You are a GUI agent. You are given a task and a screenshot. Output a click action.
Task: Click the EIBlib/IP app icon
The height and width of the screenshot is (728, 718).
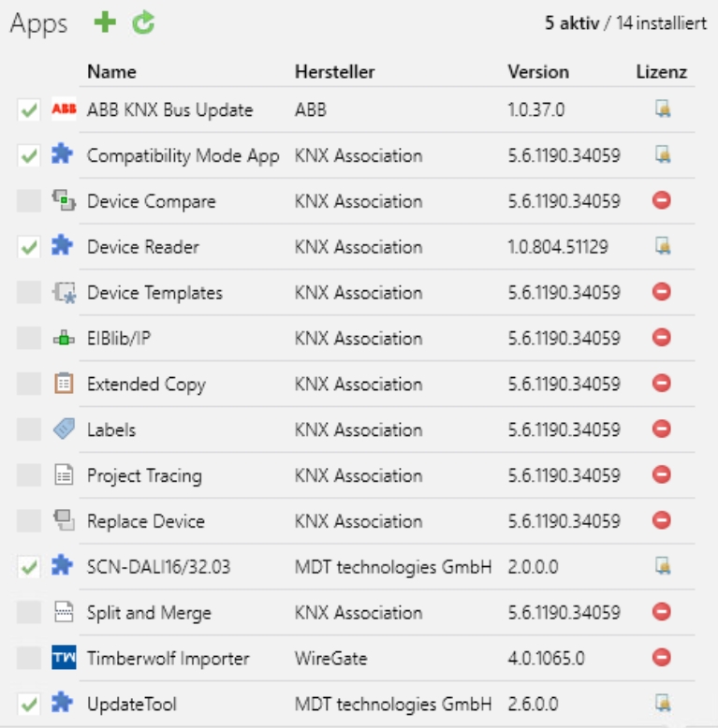64,339
